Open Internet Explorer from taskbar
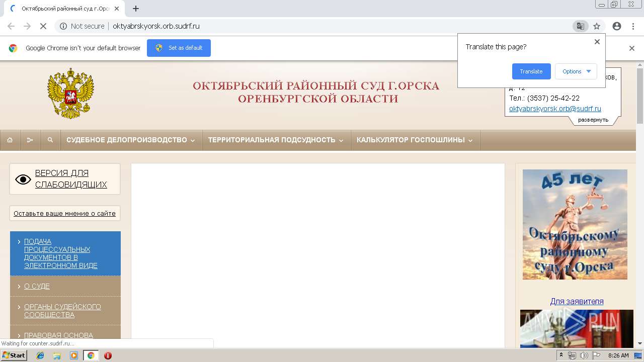Screen dimensions: 644x362 pos(40,355)
